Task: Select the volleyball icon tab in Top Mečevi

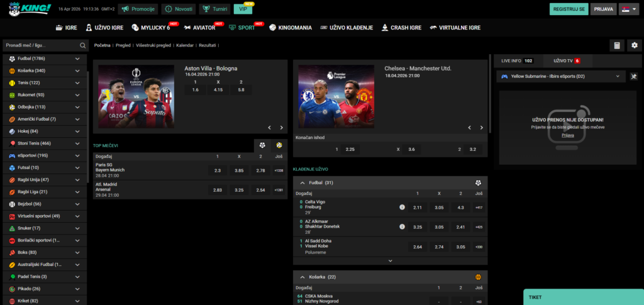Action: pyautogui.click(x=279, y=145)
